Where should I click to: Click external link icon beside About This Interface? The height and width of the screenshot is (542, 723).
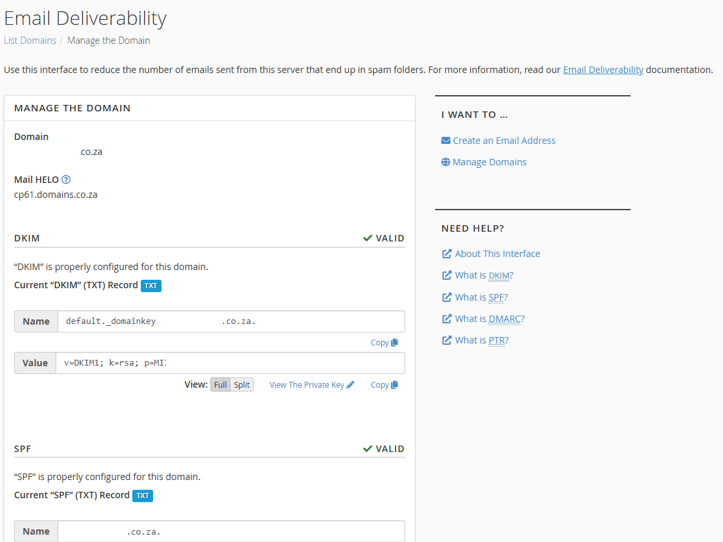tap(447, 254)
